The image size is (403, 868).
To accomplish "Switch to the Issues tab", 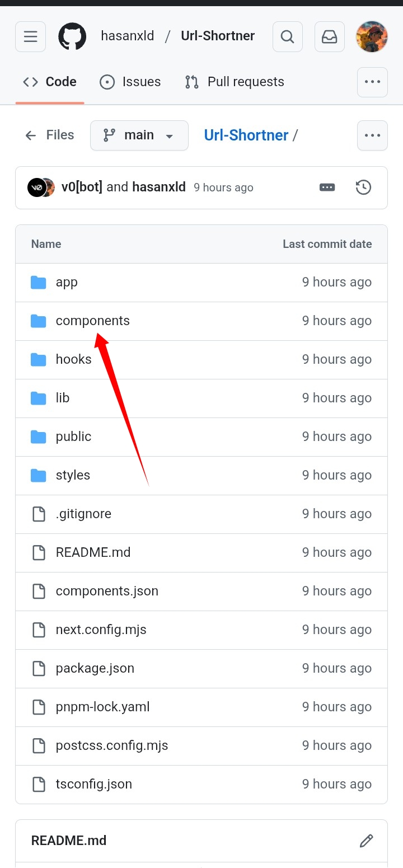I will (x=130, y=82).
